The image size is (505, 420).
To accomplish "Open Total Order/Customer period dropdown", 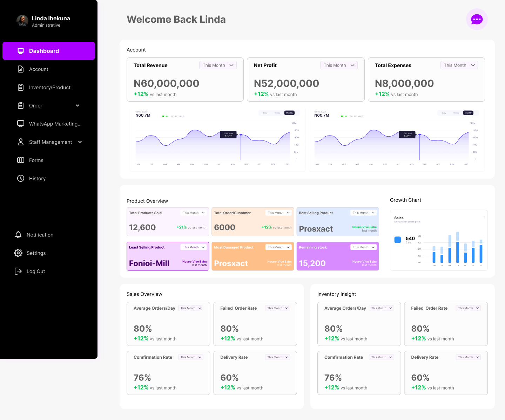I will pyautogui.click(x=278, y=213).
